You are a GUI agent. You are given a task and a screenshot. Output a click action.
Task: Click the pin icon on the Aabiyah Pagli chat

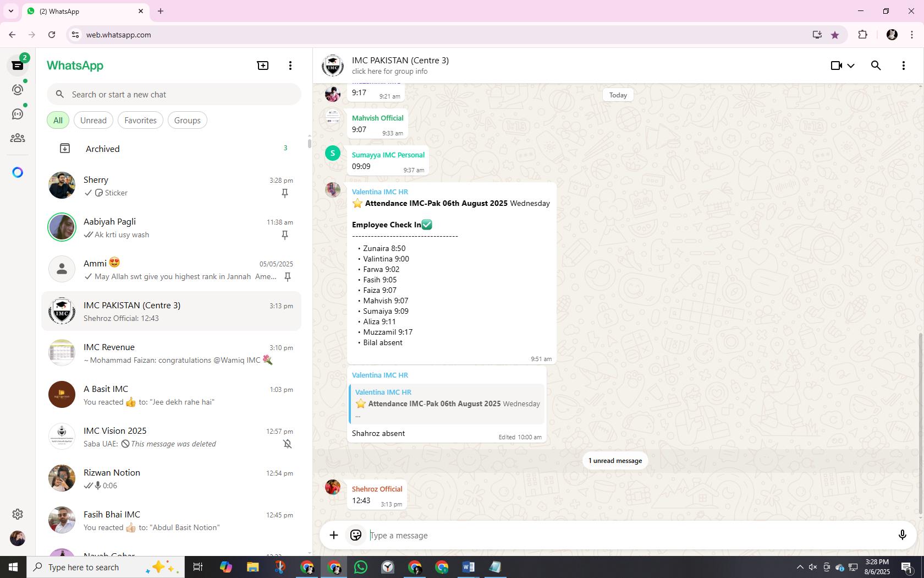[x=285, y=235]
